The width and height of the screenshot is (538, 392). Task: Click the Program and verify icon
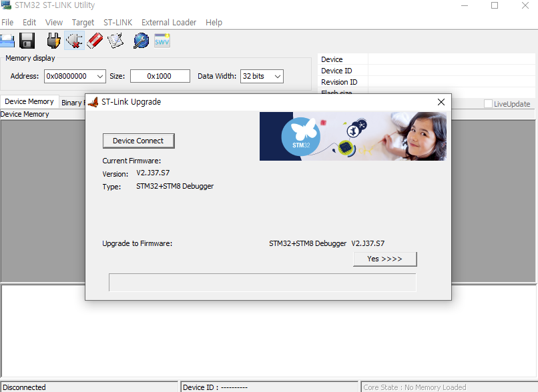(x=115, y=41)
